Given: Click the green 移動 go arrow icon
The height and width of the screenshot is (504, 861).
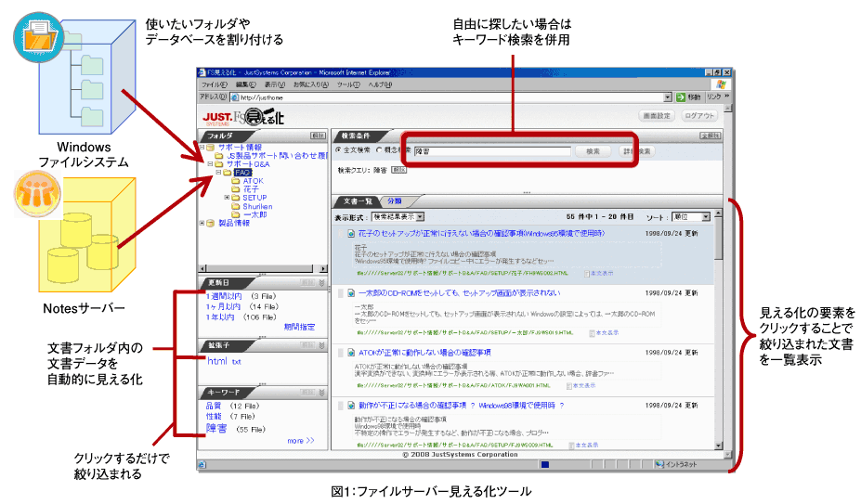Looking at the screenshot, I should (681, 97).
